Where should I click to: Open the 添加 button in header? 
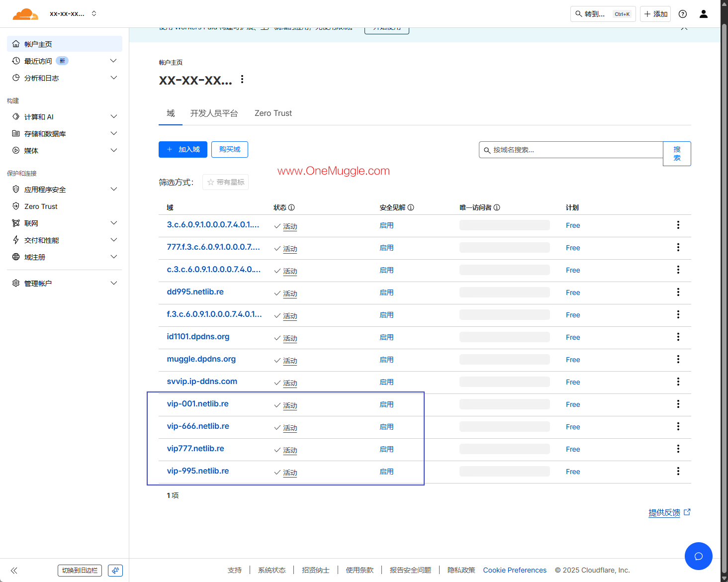[x=655, y=14]
